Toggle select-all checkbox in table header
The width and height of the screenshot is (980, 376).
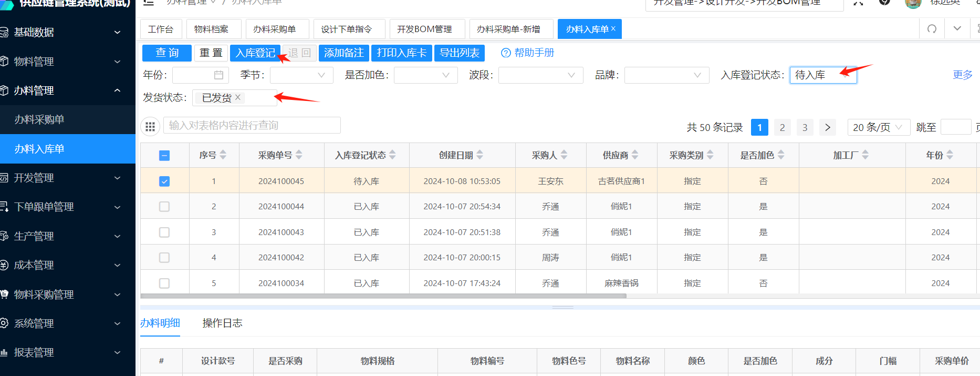[x=164, y=156]
